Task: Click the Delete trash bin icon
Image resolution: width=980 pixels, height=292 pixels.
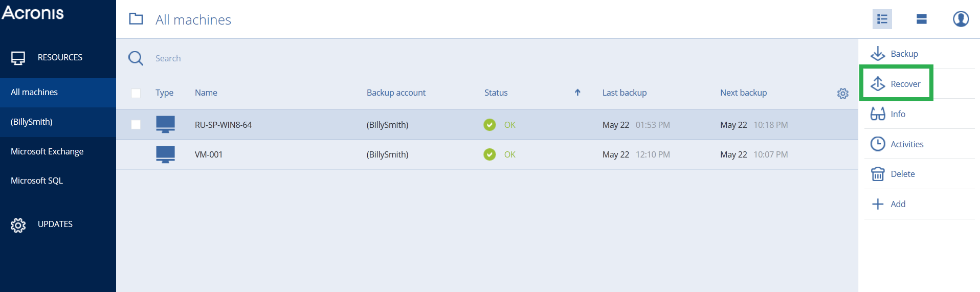Action: point(878,174)
